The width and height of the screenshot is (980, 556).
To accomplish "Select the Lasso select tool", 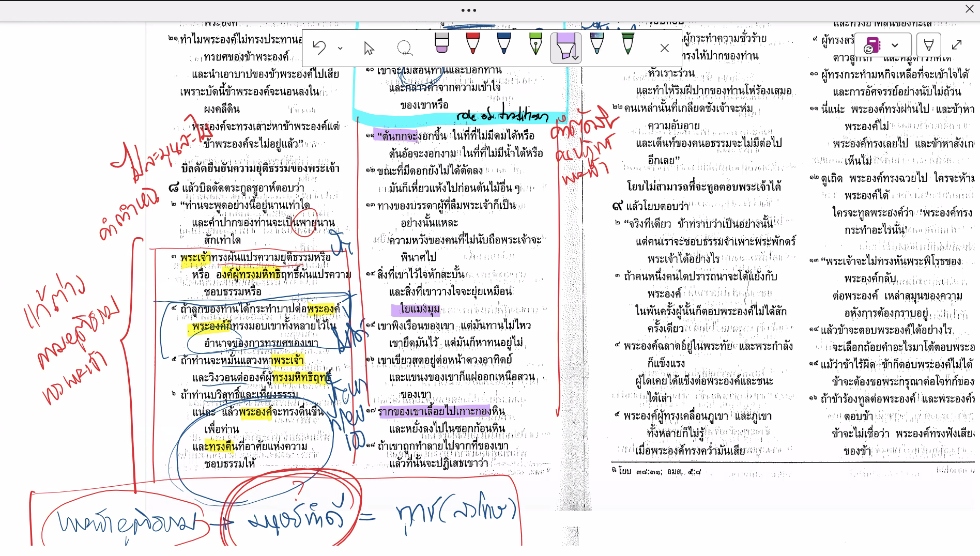I will click(x=404, y=48).
